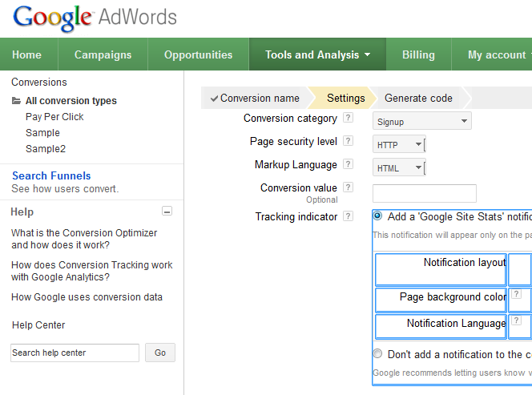Screen dimensions: 532x395
Task: Open 'What is the Conversion Optimizer' help link
Action: (x=84, y=239)
